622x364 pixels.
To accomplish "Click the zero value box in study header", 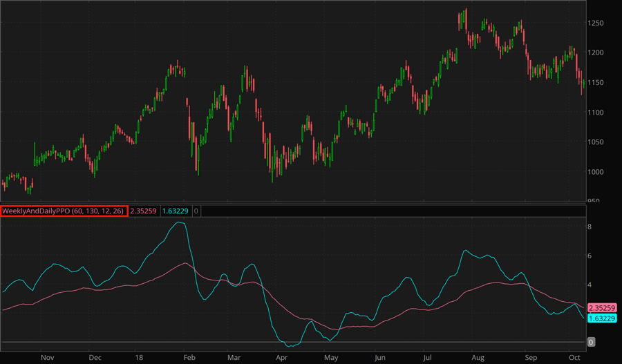I will pyautogui.click(x=196, y=211).
